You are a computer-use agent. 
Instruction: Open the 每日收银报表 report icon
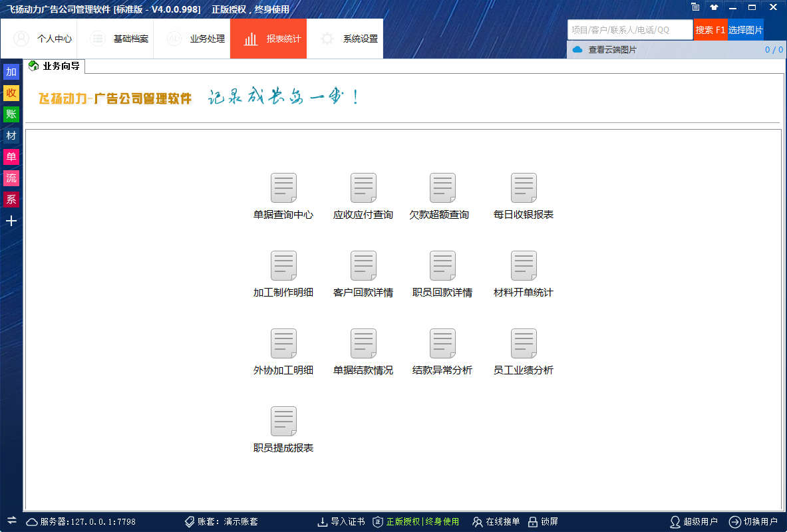(524, 188)
